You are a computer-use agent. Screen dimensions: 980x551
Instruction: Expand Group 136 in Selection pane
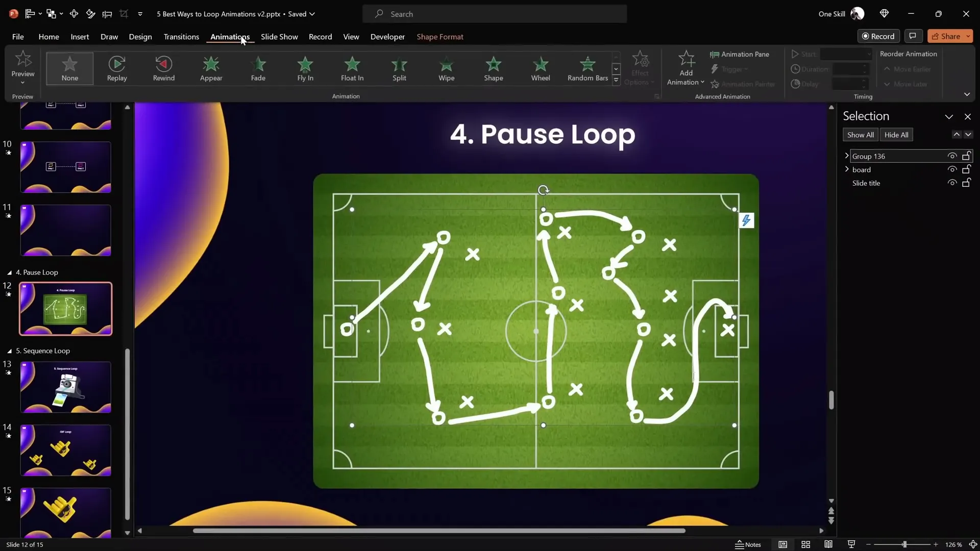point(847,156)
